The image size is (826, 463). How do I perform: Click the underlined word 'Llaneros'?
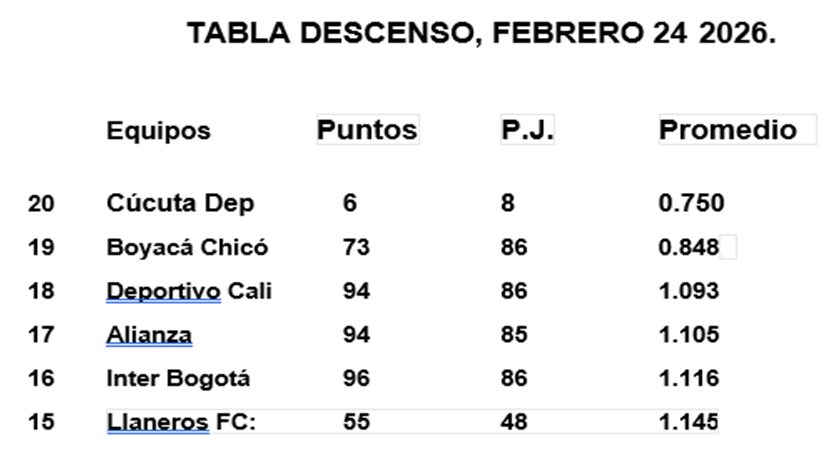(157, 422)
